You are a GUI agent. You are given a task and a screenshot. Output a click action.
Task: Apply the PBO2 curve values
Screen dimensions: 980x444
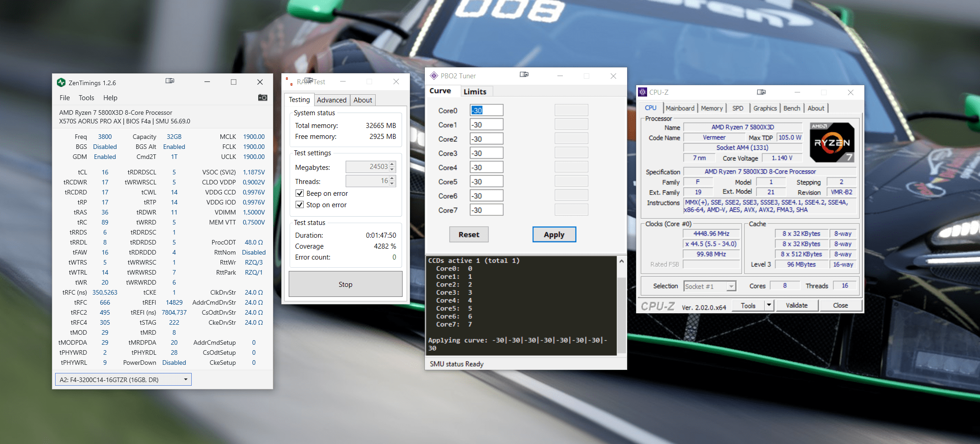(554, 235)
